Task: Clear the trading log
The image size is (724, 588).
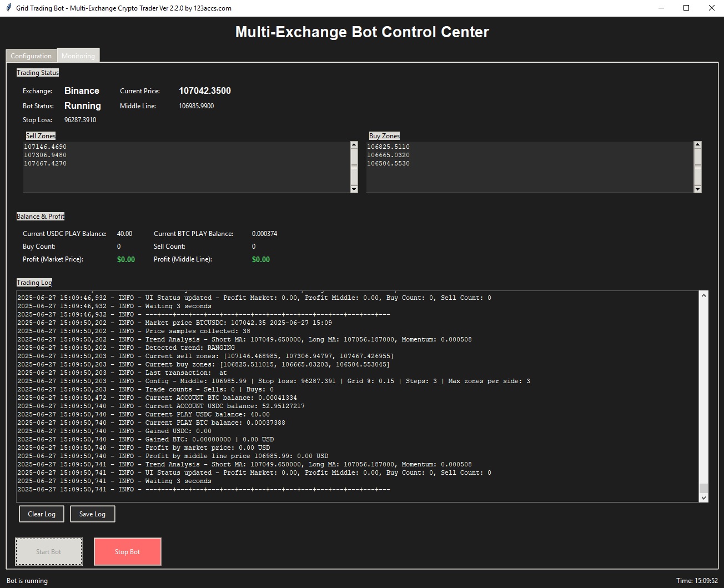Action: pyautogui.click(x=42, y=514)
